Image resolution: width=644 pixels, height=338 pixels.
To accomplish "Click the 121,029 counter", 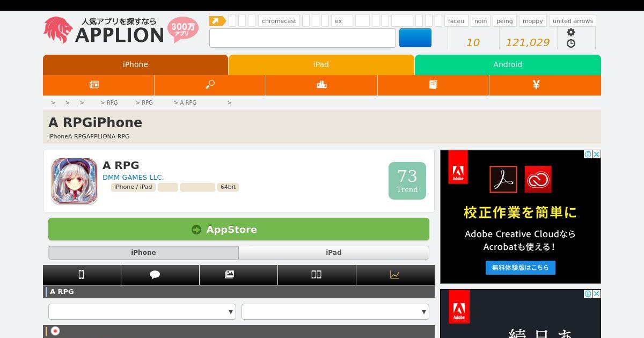I will click(x=528, y=42).
